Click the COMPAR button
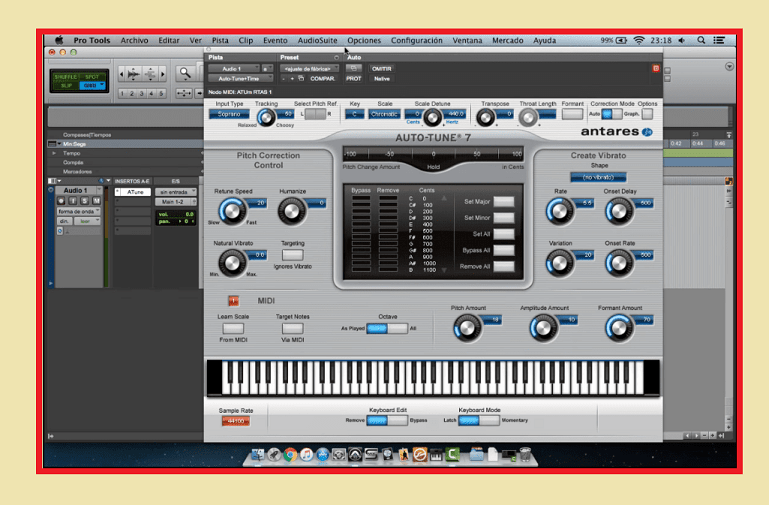This screenshot has width=769, height=505. point(322,78)
